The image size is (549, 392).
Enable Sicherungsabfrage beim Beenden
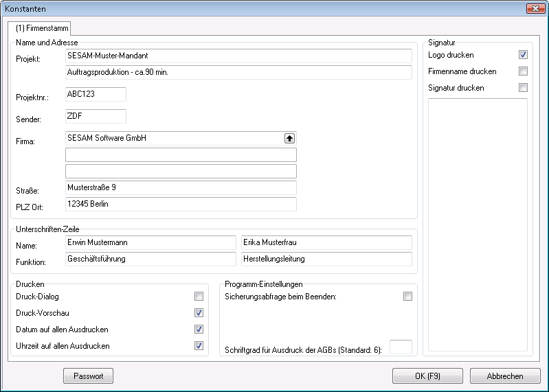(407, 297)
